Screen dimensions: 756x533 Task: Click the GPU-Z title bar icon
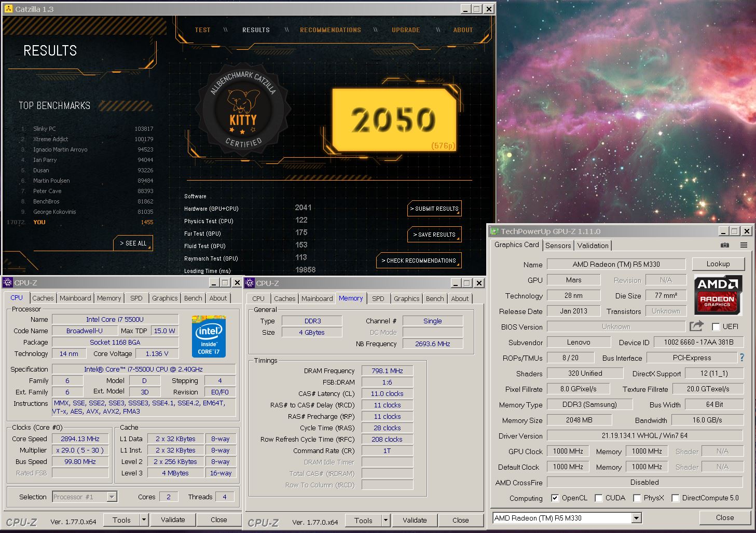[x=494, y=231]
